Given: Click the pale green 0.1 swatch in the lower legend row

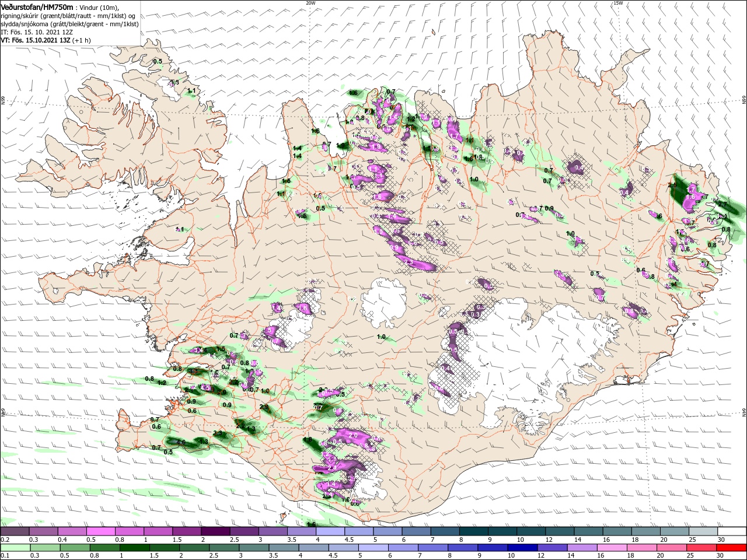Looking at the screenshot, I should (15, 548).
